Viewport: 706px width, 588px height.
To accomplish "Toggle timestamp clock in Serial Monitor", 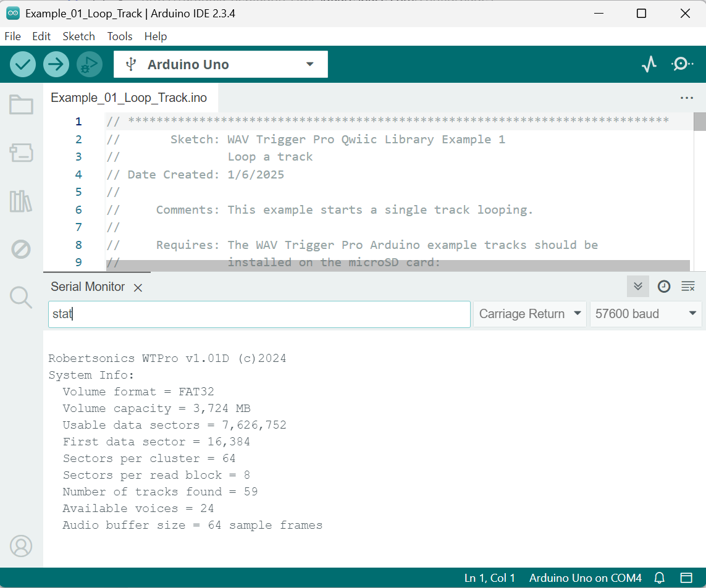I will (663, 287).
